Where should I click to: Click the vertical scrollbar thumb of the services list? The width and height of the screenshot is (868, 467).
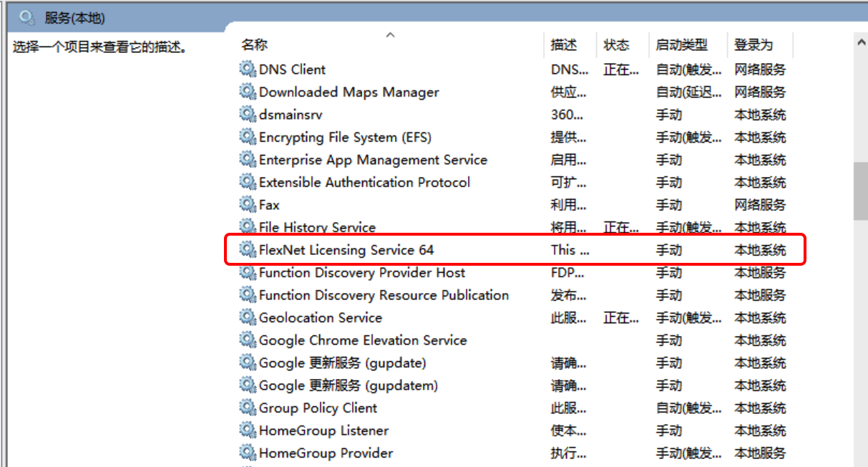[861, 191]
